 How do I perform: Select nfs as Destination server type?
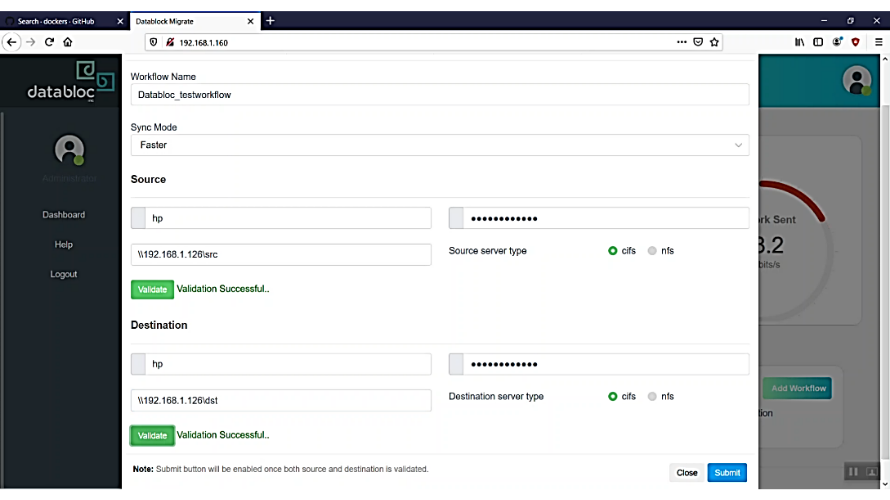coord(652,397)
